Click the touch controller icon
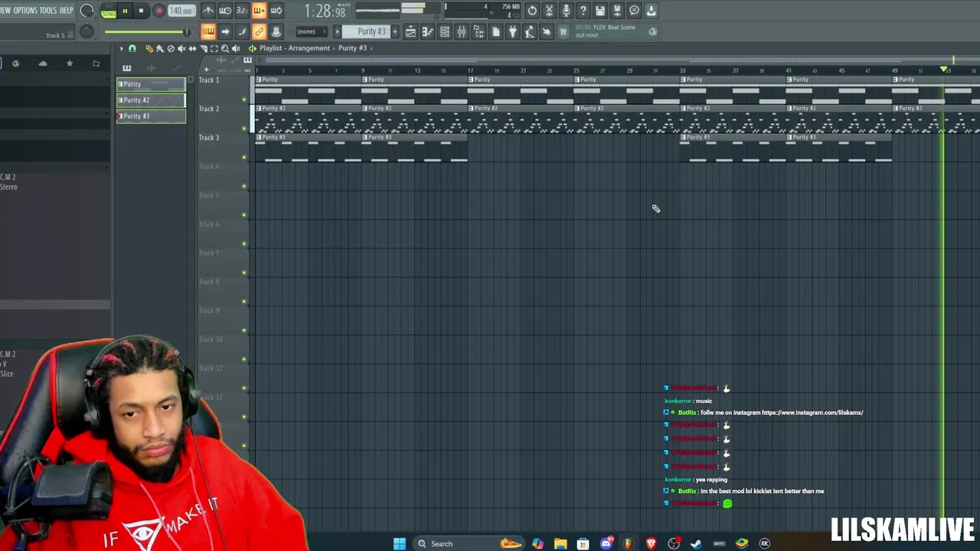 point(546,31)
